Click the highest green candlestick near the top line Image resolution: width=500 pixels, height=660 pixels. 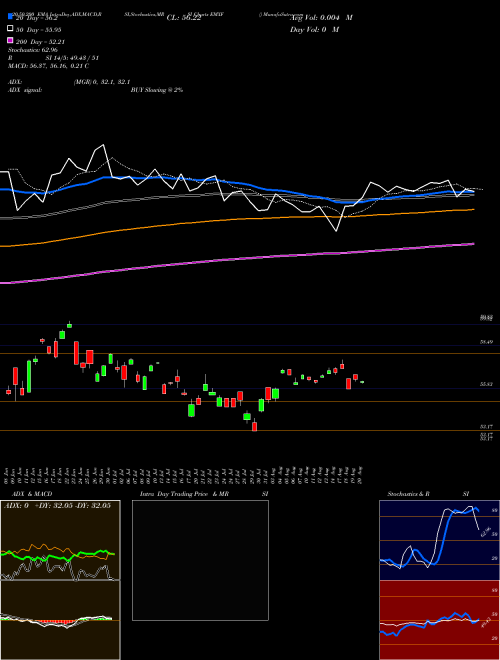click(x=69, y=325)
